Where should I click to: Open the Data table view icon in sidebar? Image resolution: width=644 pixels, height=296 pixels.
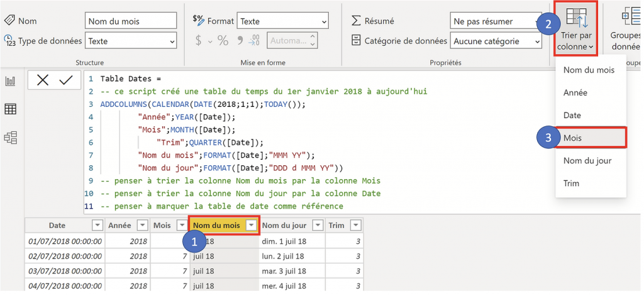coord(10,109)
